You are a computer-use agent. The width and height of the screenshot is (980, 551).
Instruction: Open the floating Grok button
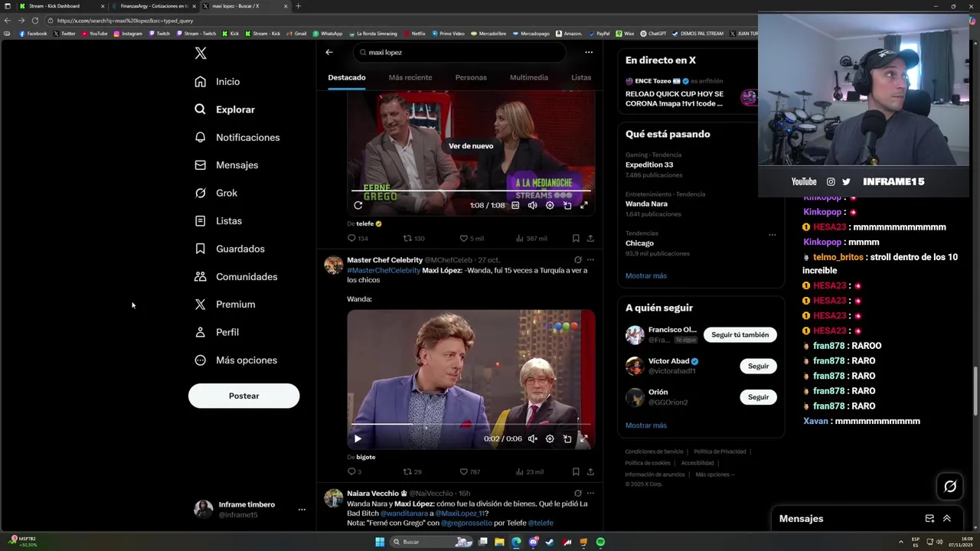[950, 486]
